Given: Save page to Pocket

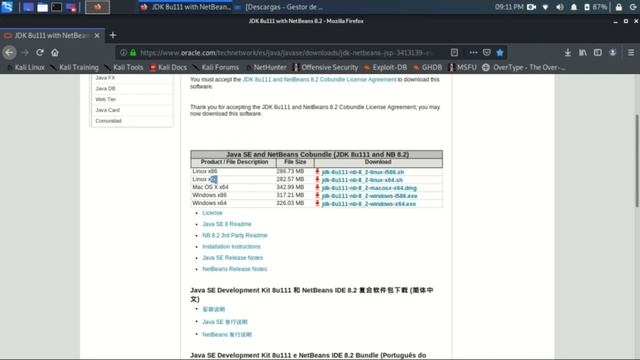Looking at the screenshot, I should [487, 53].
